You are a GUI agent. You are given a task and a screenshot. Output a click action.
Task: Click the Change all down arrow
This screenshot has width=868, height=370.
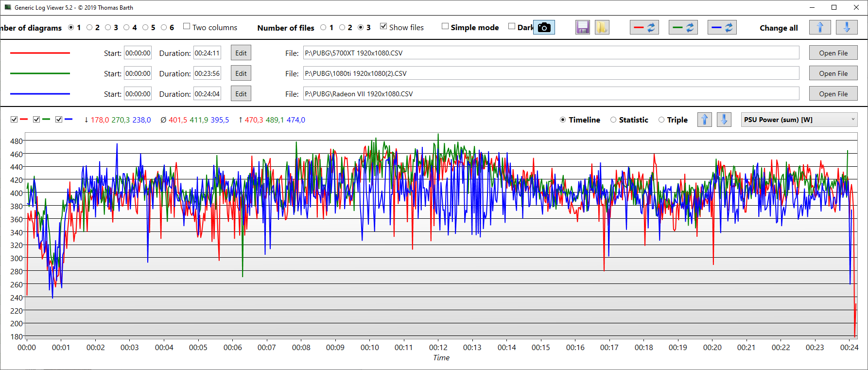point(846,28)
